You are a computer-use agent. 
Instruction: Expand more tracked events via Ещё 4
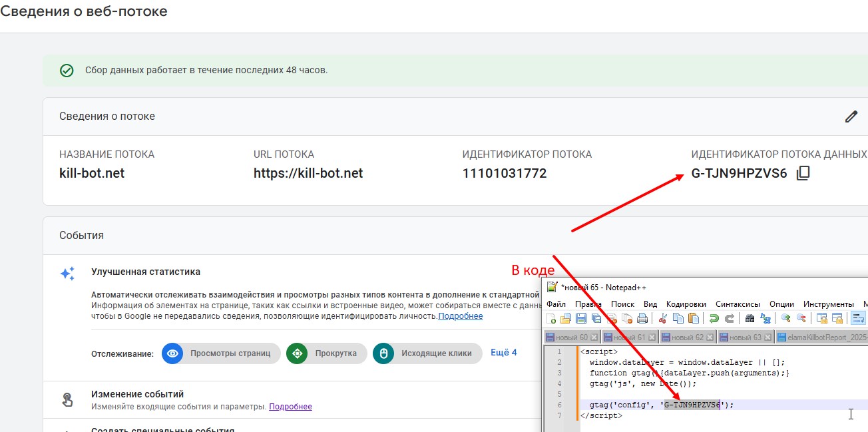coord(503,353)
